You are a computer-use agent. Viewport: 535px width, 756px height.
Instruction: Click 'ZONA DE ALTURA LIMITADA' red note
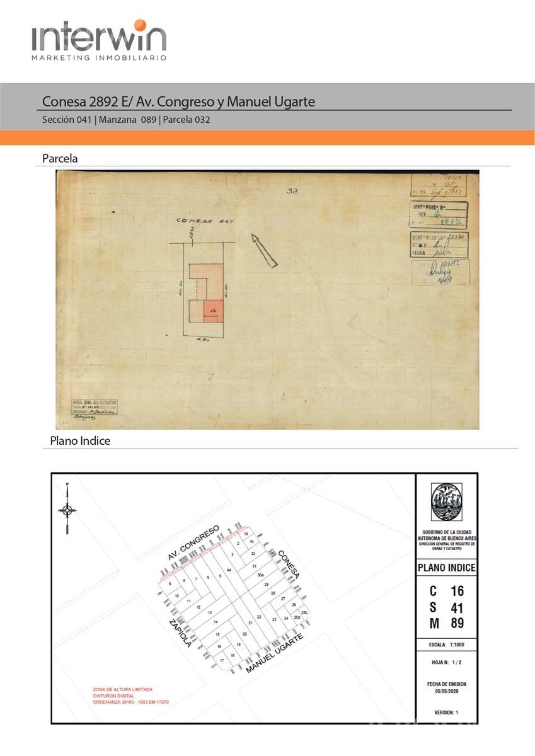(122, 689)
